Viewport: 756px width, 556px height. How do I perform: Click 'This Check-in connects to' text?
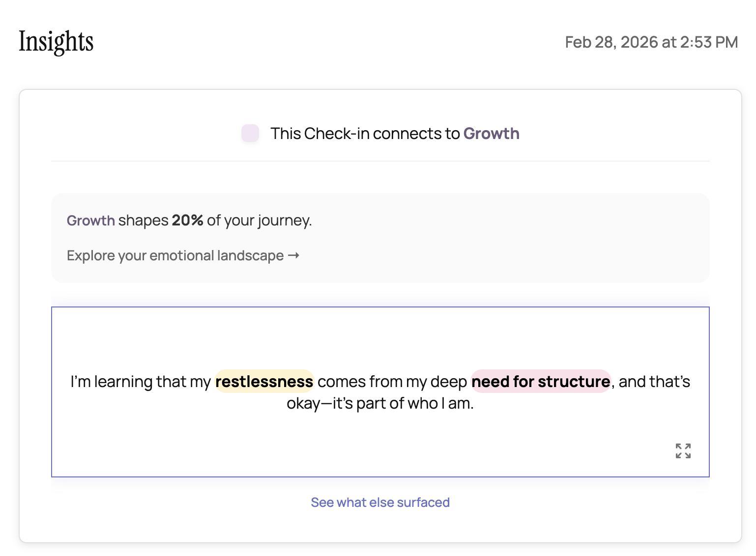click(365, 134)
